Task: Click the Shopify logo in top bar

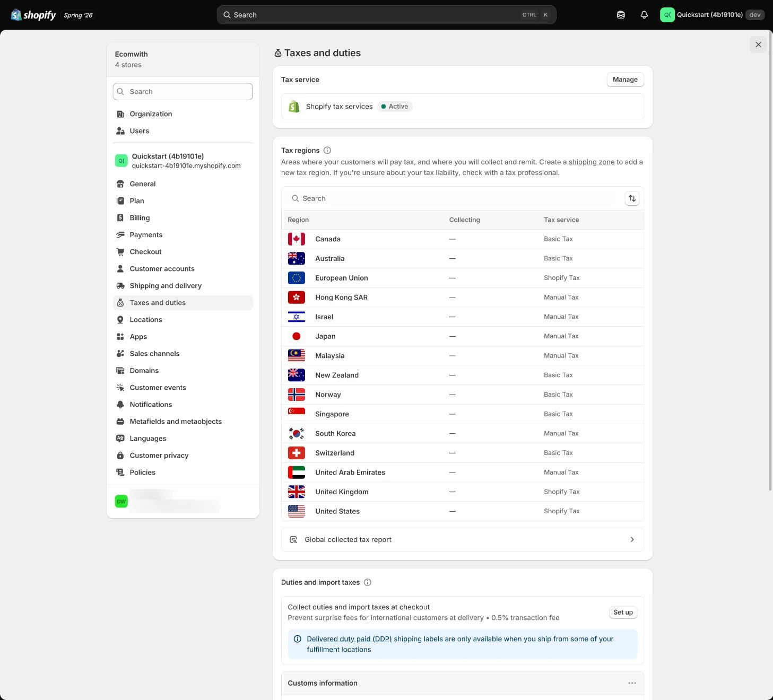Action: click(33, 15)
